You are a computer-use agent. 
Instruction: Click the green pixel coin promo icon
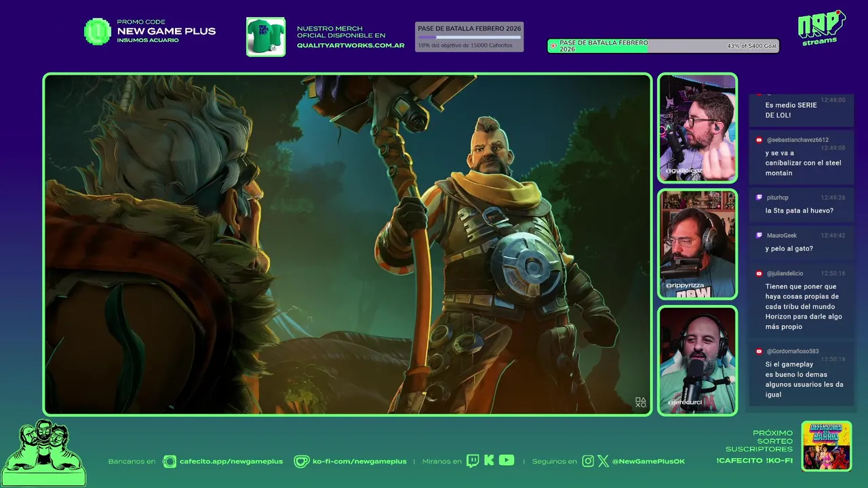tap(98, 31)
